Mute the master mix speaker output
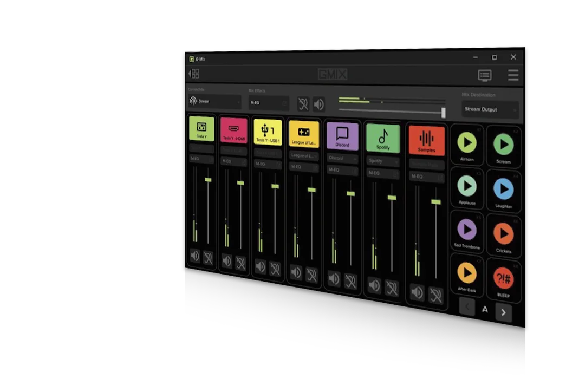Screen dimensions: 585x392 point(318,104)
